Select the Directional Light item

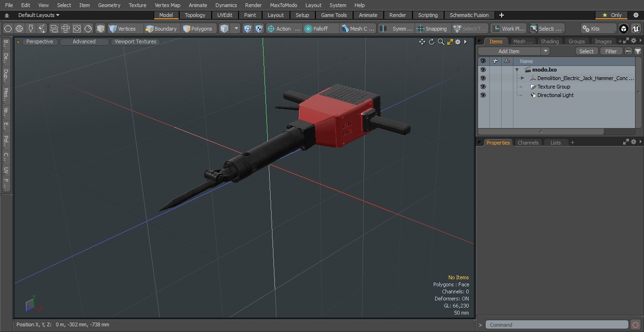555,95
